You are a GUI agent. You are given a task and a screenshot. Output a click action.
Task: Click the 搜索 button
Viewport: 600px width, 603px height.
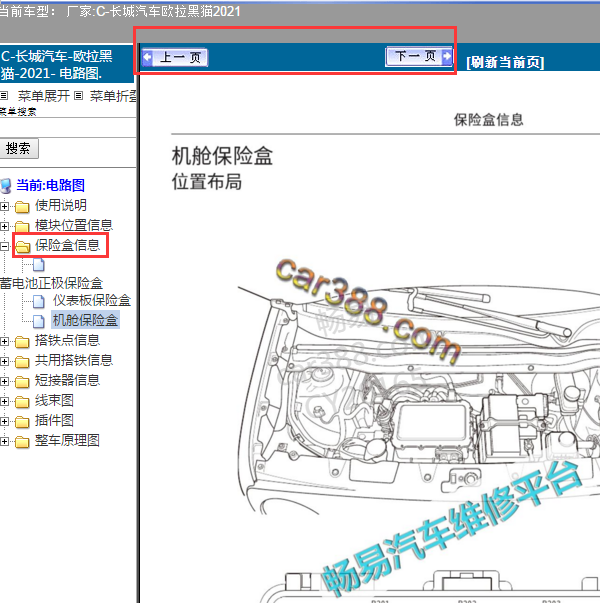[x=18, y=148]
